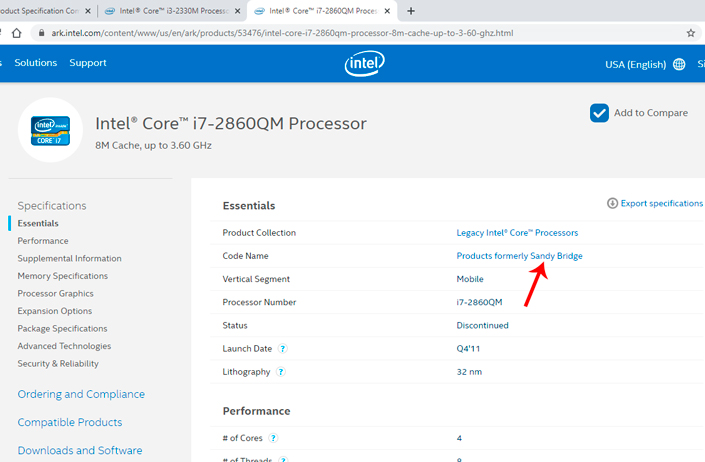The height and width of the screenshot is (462, 705).
Task: Open the # of Cores help icon
Action: coord(273,438)
